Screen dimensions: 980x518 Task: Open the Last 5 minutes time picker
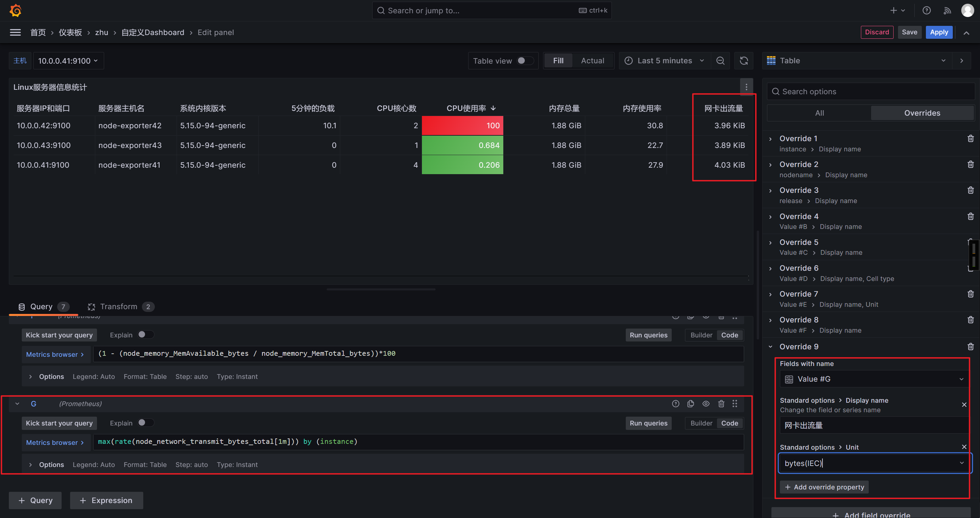pyautogui.click(x=665, y=61)
